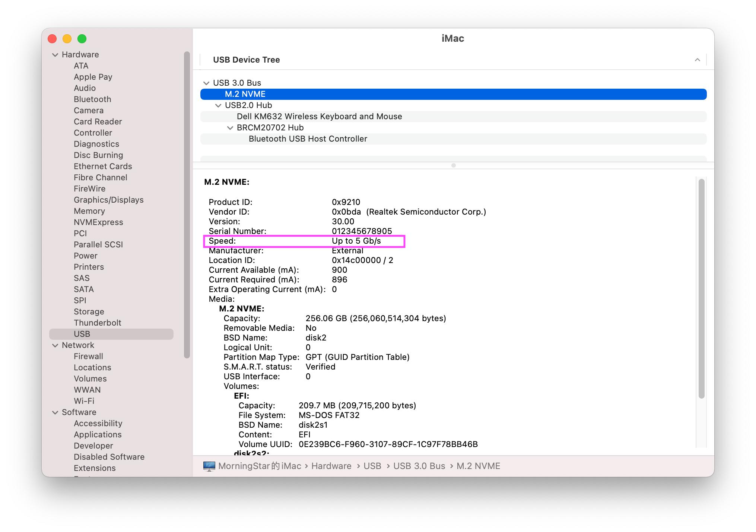Collapse the Hardware section in sidebar

coord(55,55)
